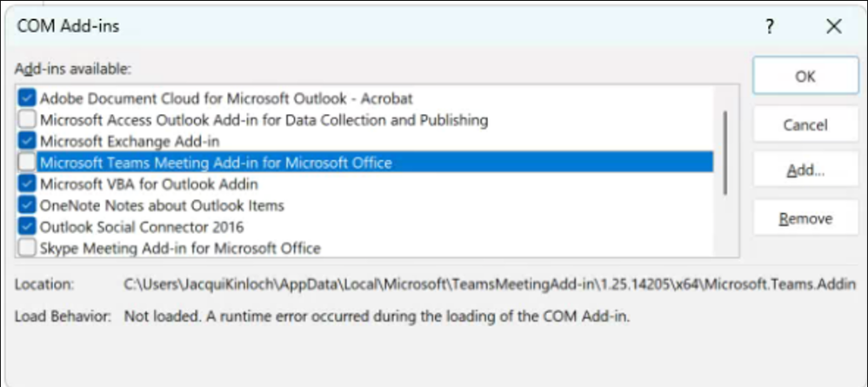
Task: Click Remove to delete selected add-in
Action: [805, 218]
